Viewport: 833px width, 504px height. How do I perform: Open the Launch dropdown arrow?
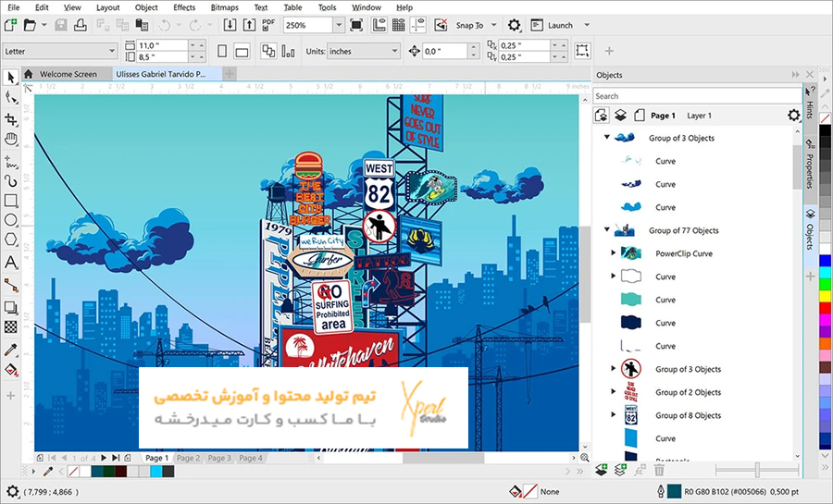[x=587, y=25]
